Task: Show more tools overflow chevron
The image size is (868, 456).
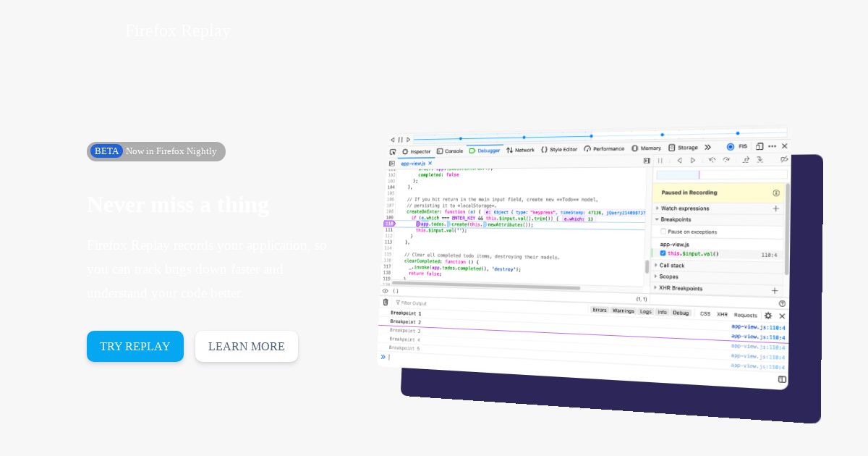Action: (707, 147)
